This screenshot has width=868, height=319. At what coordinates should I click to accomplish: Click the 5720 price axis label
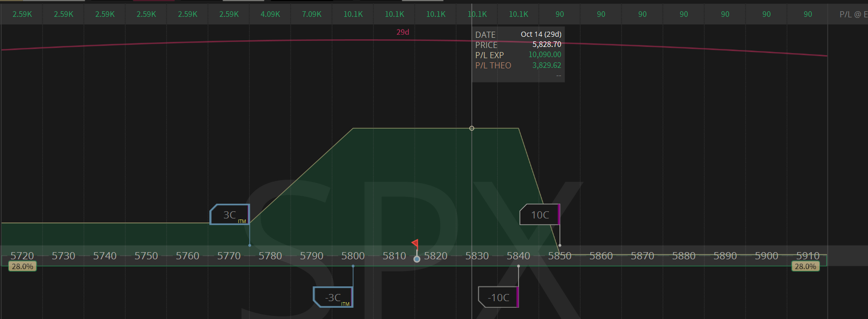point(22,256)
